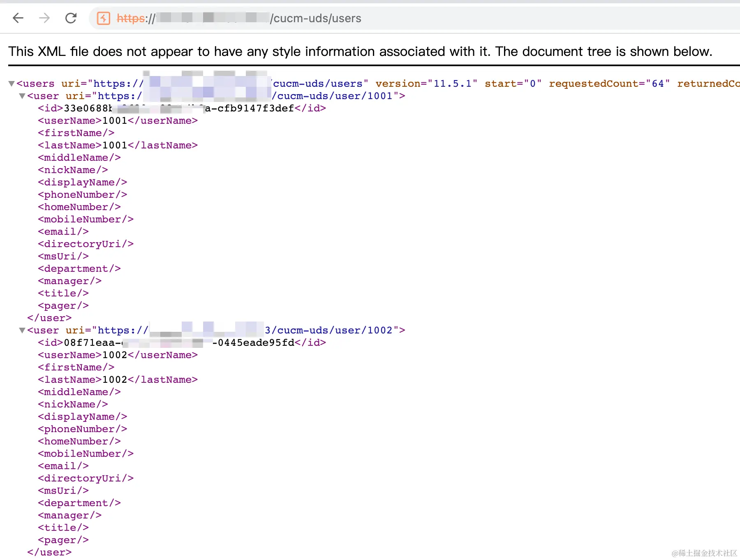Click the mobileNumber tag under user 1002
The image size is (740, 560).
coord(86,454)
